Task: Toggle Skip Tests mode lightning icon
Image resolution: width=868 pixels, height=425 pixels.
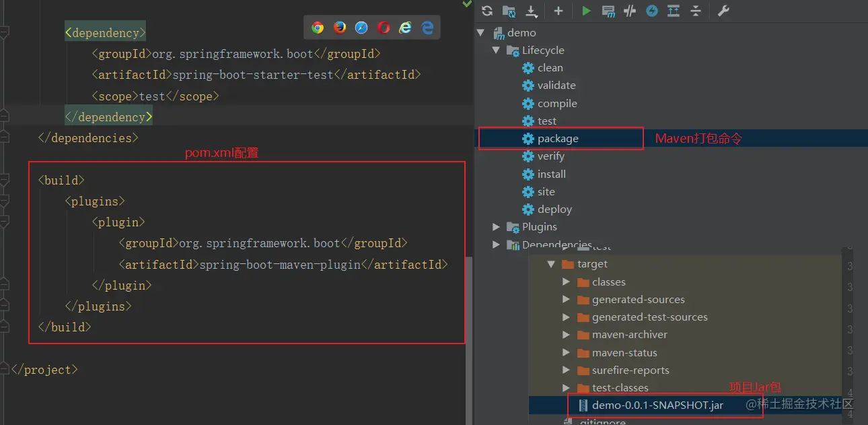Action: coord(652,11)
